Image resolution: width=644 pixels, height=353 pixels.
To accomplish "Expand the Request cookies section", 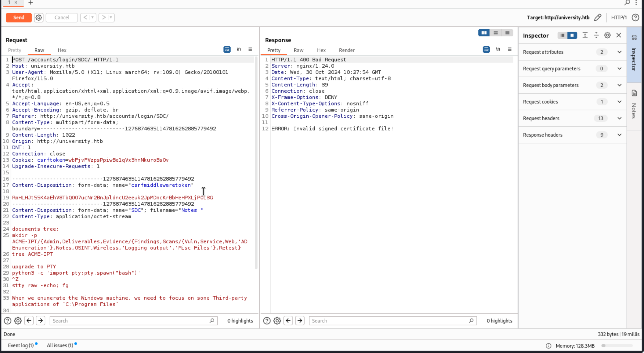I will (619, 102).
